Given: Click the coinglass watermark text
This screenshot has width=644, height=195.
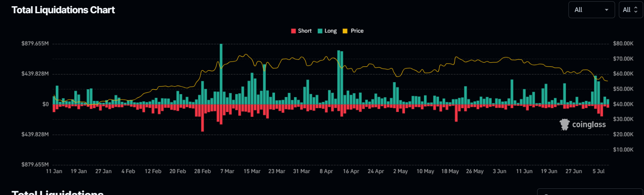Looking at the screenshot, I should coord(589,125).
